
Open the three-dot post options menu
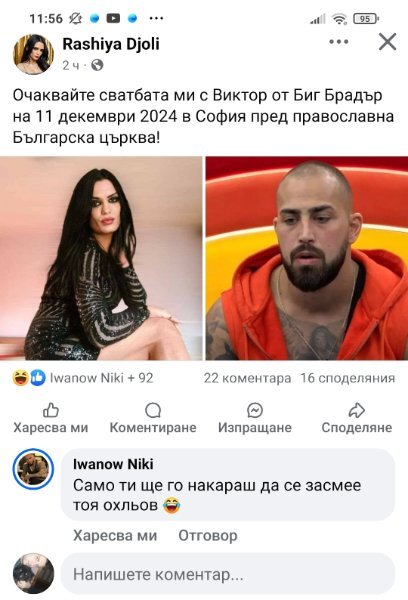[339, 42]
